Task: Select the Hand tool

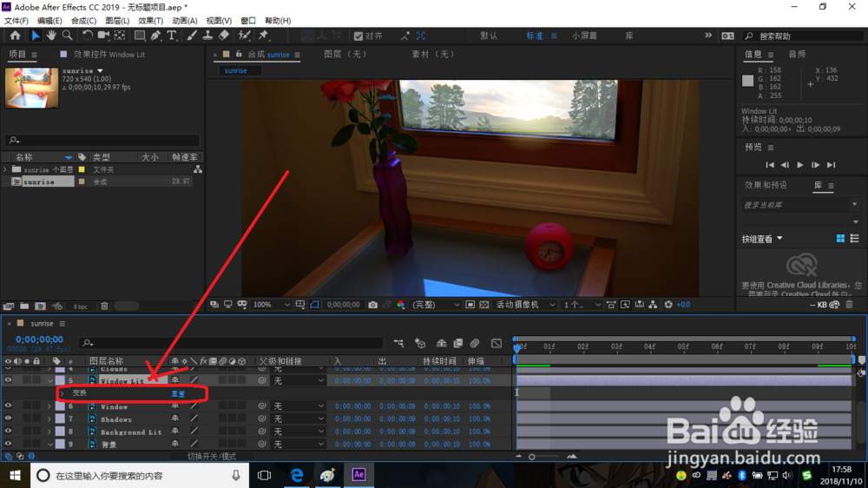Action: click(51, 36)
